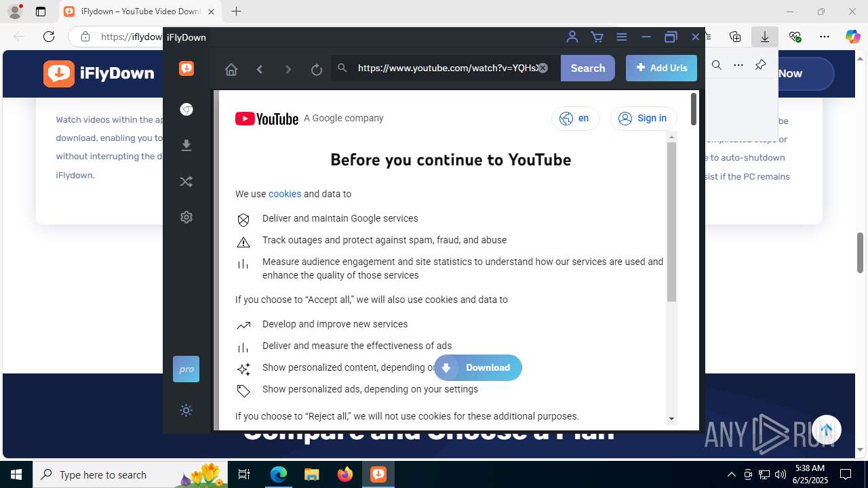Viewport: 868px width, 488px height.
Task: Open the shopping cart icon in iFlyDown
Action: pyautogui.click(x=597, y=37)
